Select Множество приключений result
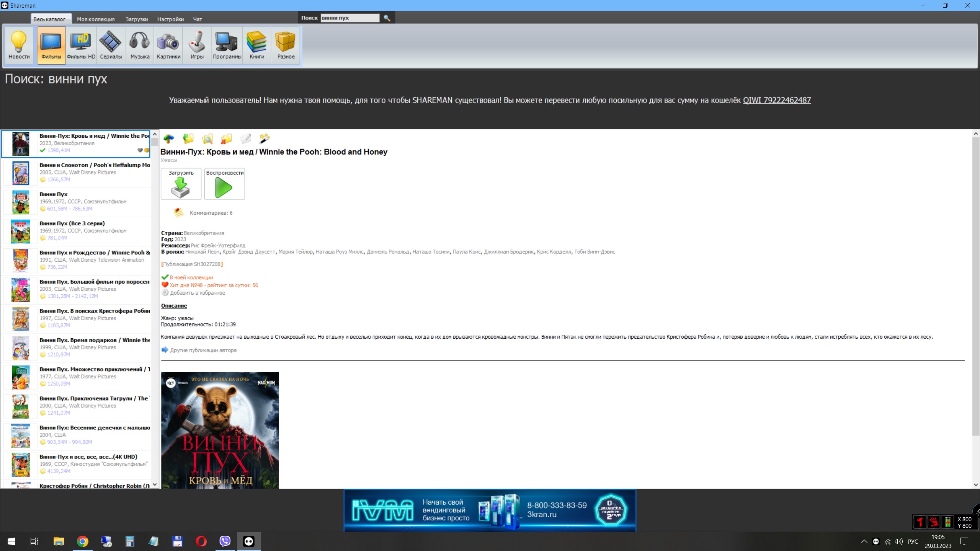The height and width of the screenshot is (551, 980). (x=77, y=377)
